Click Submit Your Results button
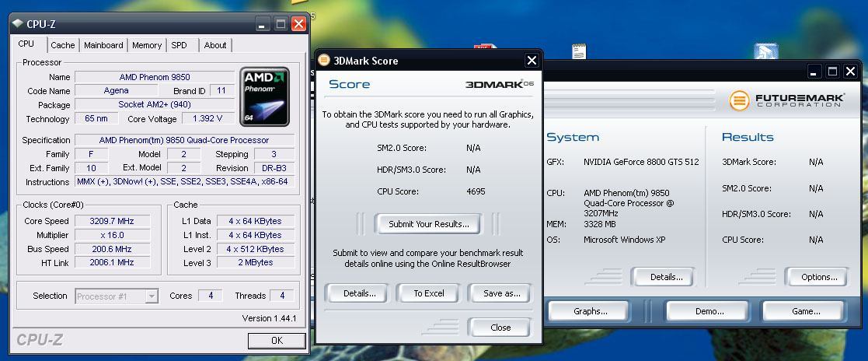Screen dimensions: 868x361 pyautogui.click(x=428, y=224)
